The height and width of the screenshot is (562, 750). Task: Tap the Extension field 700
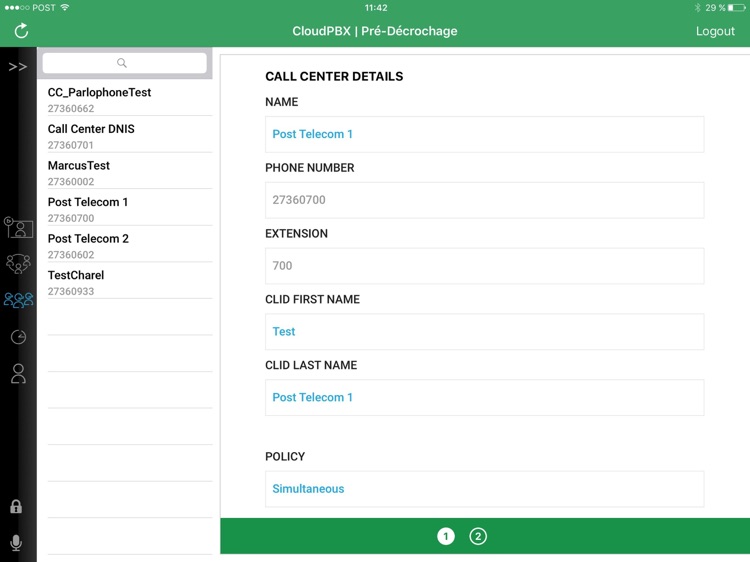point(485,266)
